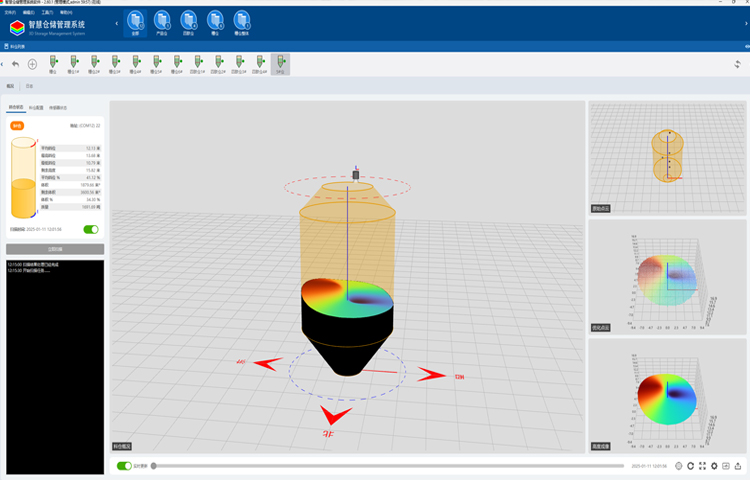The height and width of the screenshot is (480, 750).
Task: Toggle the real-time update switch at bottom
Action: [124, 466]
